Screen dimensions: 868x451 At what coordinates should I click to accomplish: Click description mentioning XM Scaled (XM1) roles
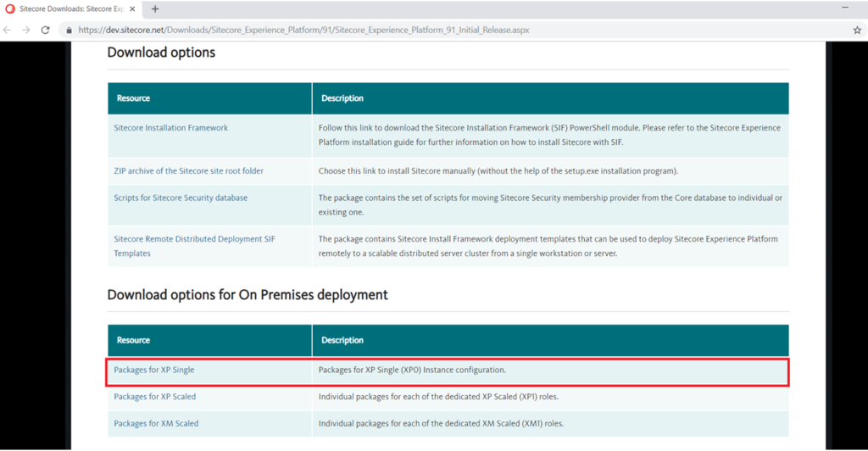click(x=441, y=423)
